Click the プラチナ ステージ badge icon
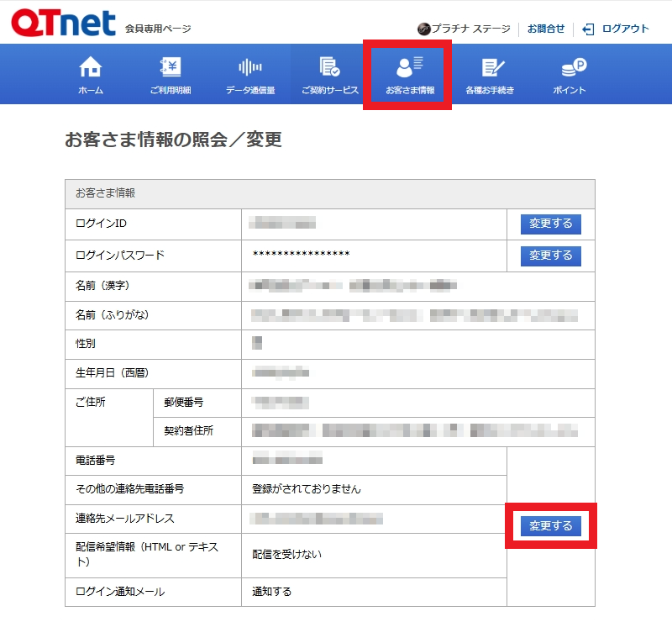672x622 pixels. click(x=424, y=29)
